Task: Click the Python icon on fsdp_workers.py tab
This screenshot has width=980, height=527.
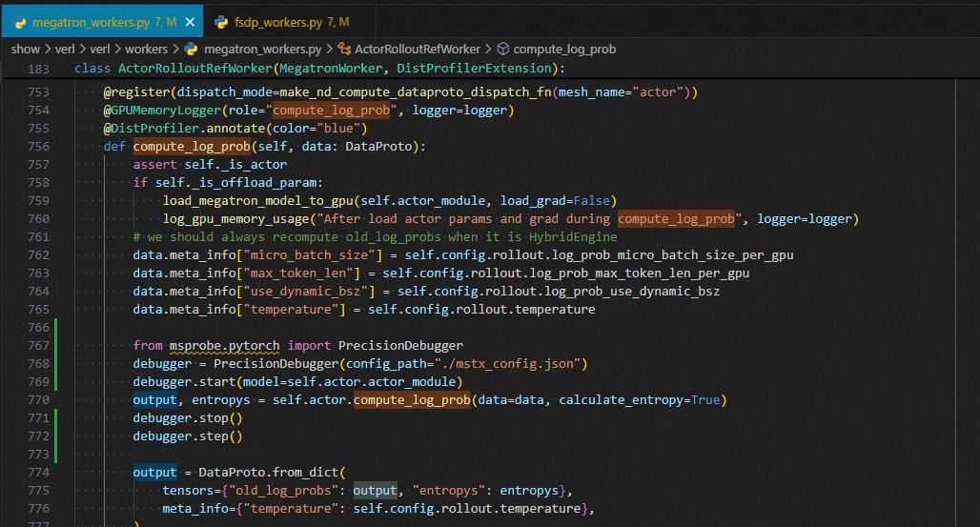Action: [x=221, y=23]
